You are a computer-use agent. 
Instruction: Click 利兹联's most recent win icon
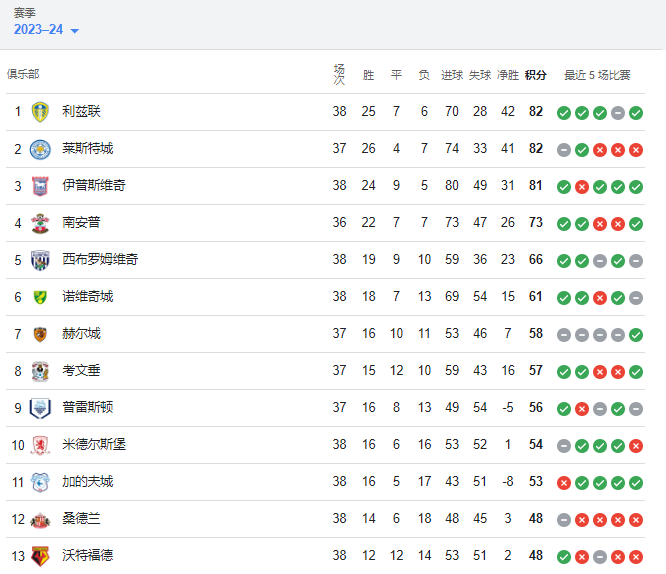point(636,113)
